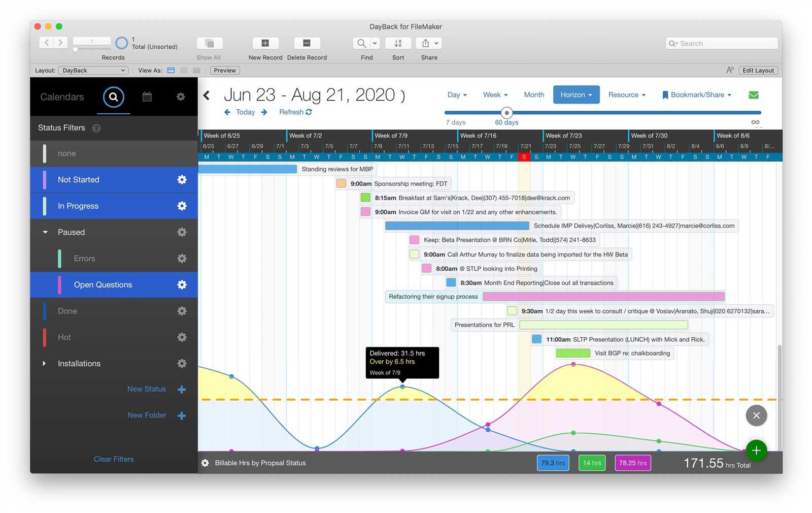
Task: Open the mini calendar tab icon
Action: (147, 97)
